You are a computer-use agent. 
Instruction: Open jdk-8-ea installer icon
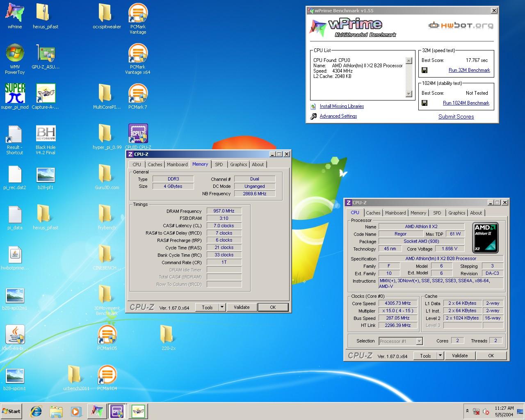click(15, 338)
